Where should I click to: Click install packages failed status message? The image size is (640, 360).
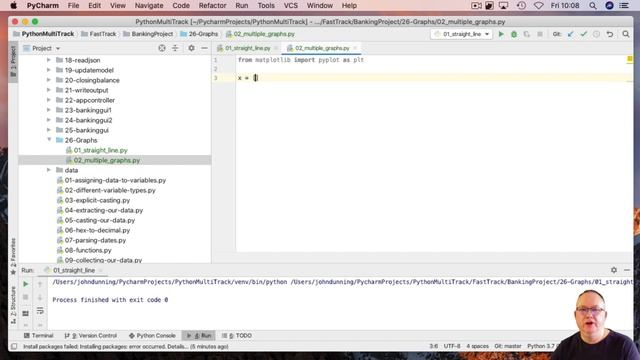(126, 347)
